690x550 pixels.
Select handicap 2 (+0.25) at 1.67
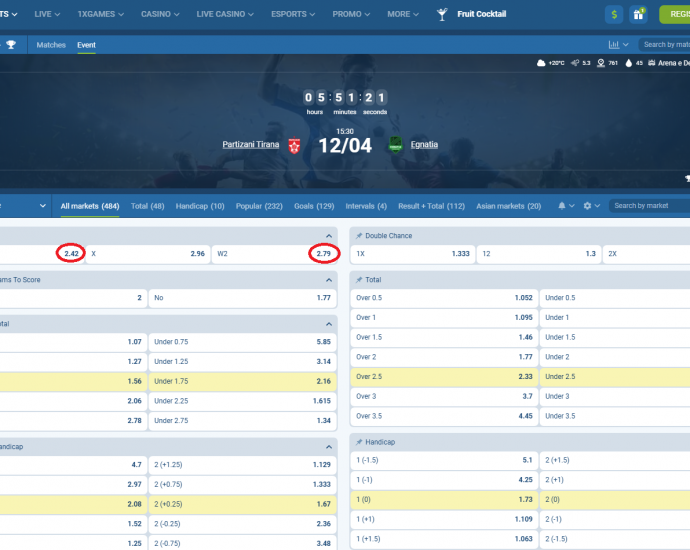pyautogui.click(x=242, y=504)
